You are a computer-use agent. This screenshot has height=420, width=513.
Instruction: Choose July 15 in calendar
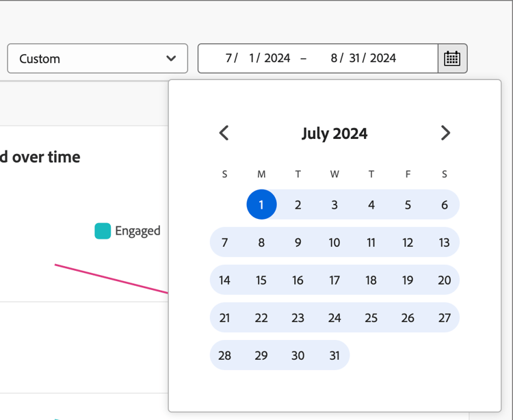[x=261, y=280]
